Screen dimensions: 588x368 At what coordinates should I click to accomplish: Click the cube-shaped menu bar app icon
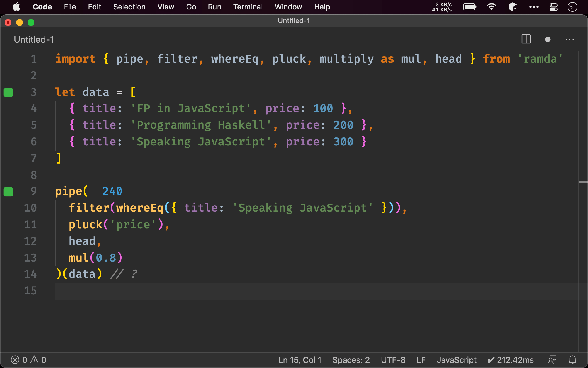[x=512, y=7]
